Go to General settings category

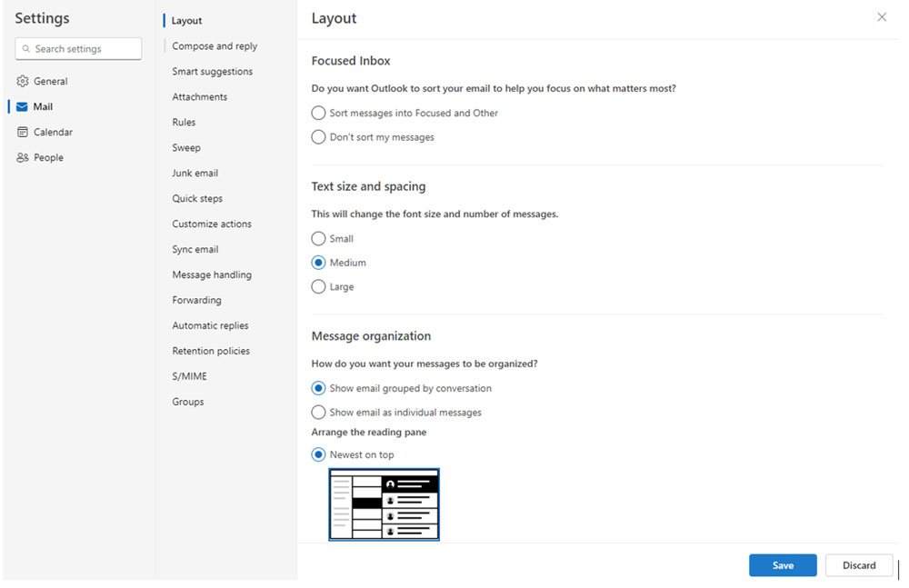50,81
